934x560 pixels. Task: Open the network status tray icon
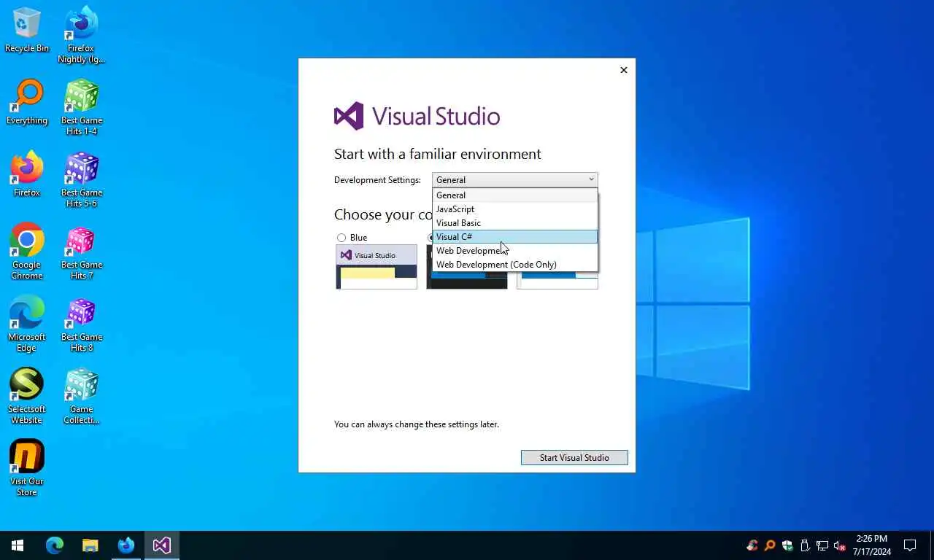click(x=822, y=545)
